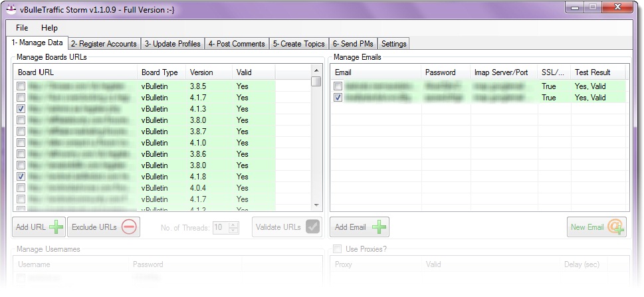Uncheck the second email row checkbox
The image size is (644, 297).
339,98
